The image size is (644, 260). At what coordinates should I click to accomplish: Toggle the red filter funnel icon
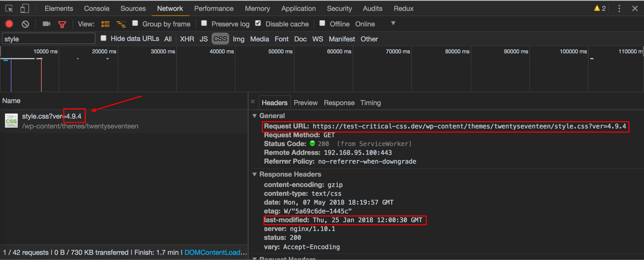[62, 24]
